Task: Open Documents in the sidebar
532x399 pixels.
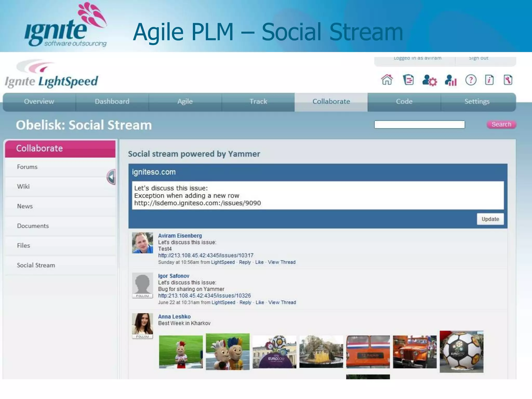Action: click(x=60, y=226)
